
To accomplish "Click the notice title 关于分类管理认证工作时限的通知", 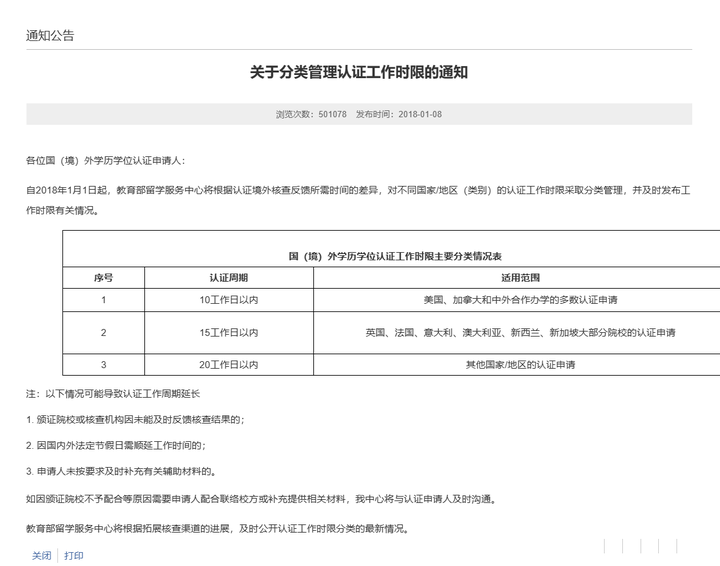I will tap(359, 72).
